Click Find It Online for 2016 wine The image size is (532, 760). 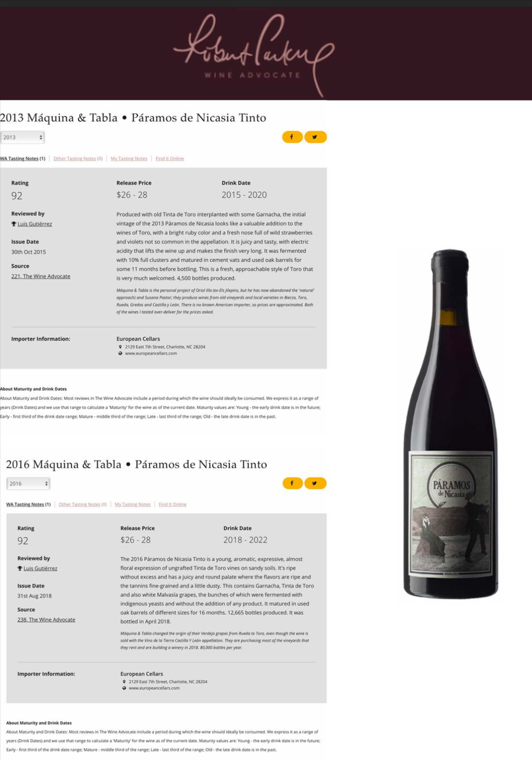coord(172,504)
